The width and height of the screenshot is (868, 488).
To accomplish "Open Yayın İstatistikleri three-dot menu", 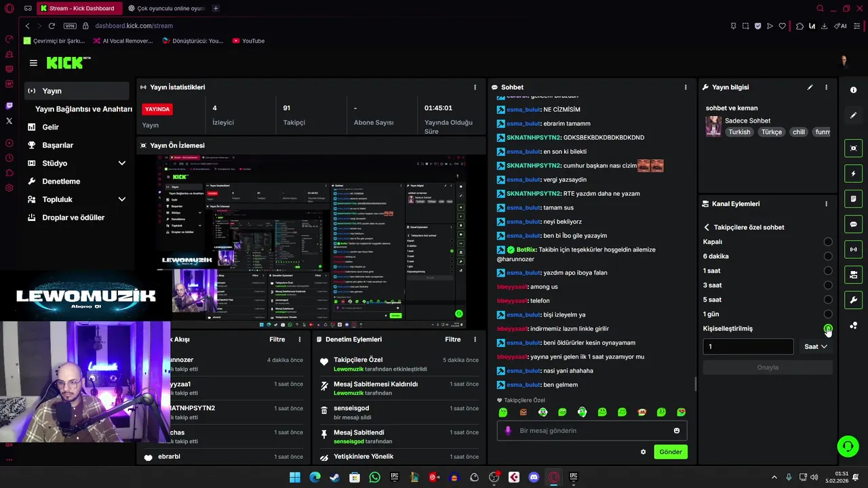I will coord(475,87).
